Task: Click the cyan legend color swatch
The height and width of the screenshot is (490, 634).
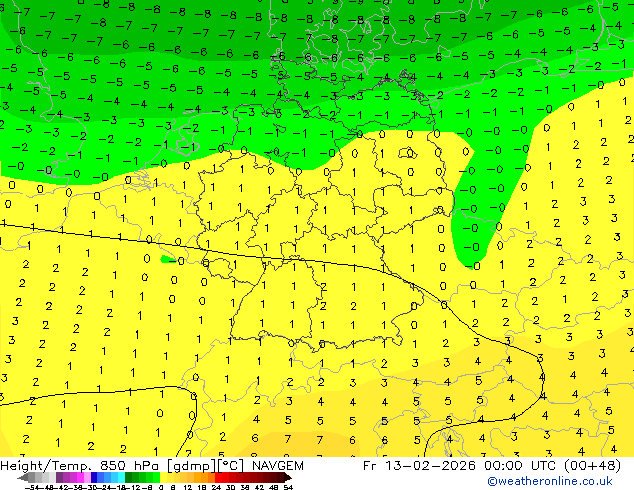Action: tap(121, 477)
